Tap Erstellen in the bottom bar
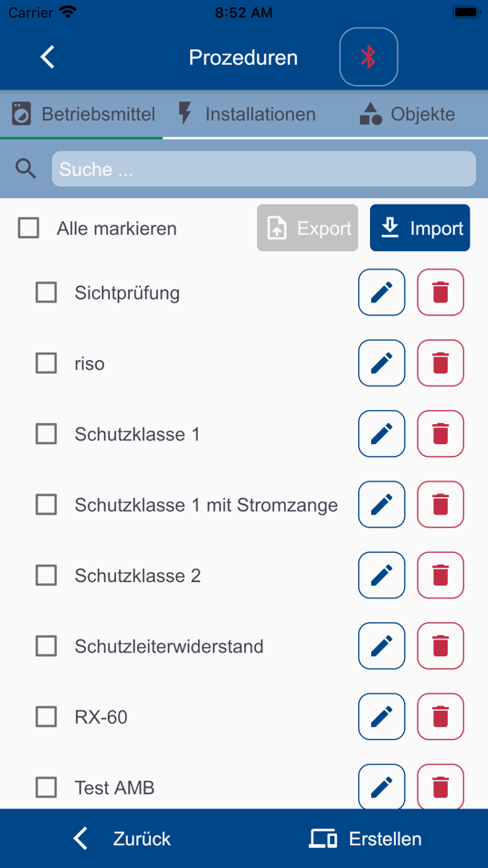Screen dimensions: 488x868 (366, 839)
